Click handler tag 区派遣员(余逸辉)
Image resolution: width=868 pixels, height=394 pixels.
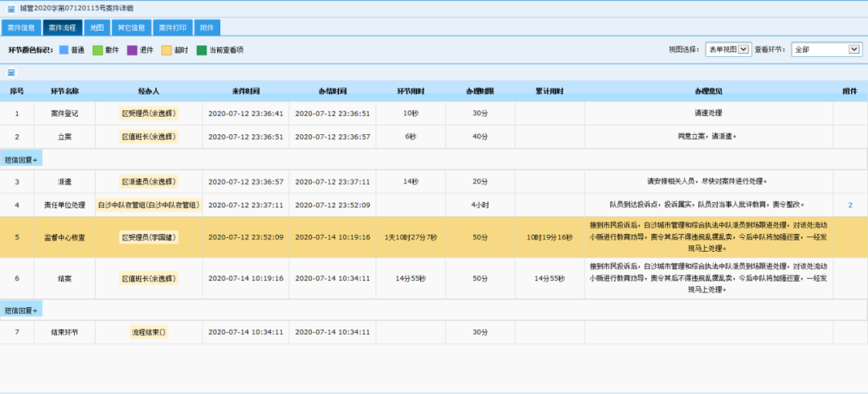click(149, 181)
